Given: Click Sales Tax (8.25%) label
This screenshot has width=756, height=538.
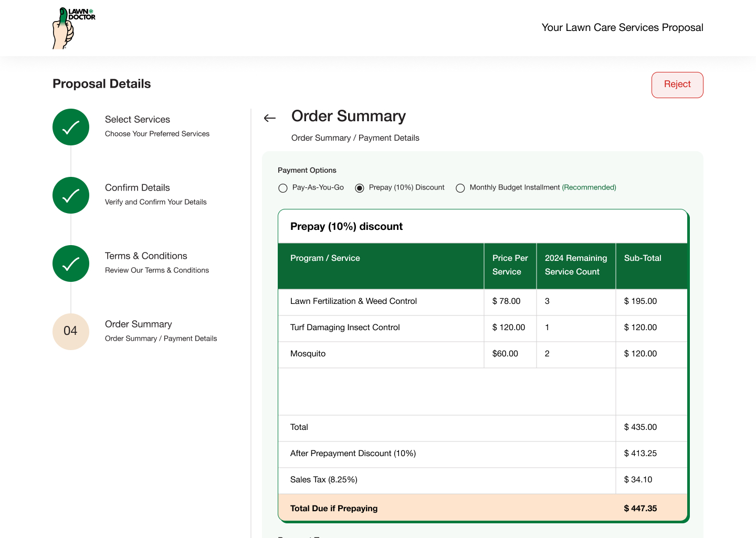Looking at the screenshot, I should point(324,480).
